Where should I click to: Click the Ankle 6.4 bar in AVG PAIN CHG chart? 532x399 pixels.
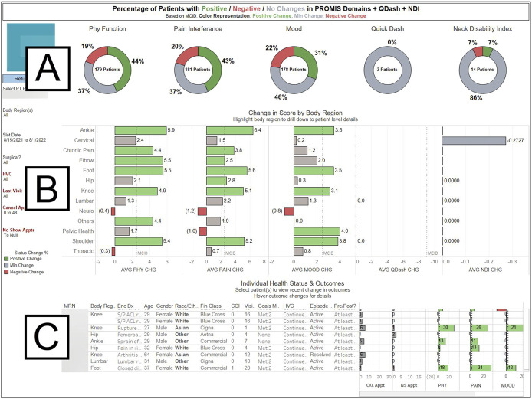(x=230, y=130)
